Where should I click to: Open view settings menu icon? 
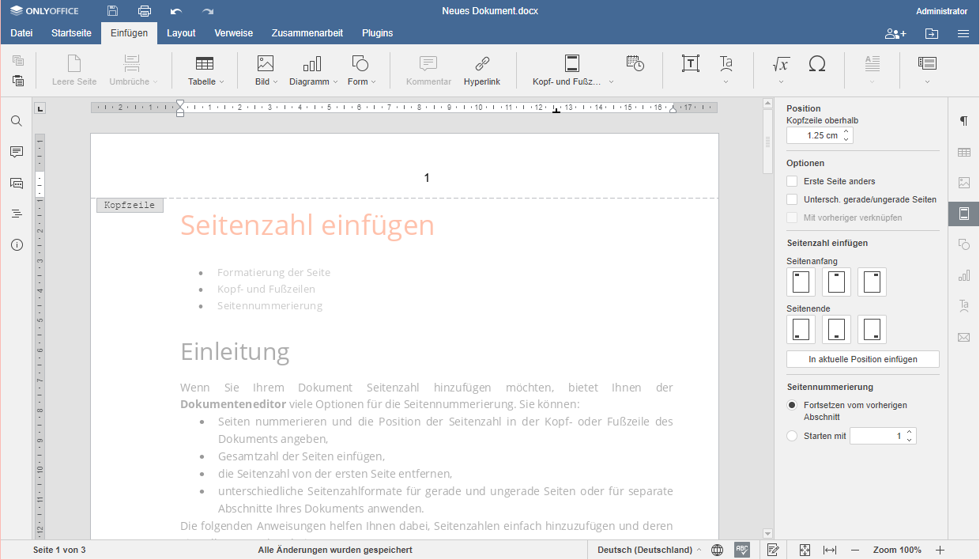(x=963, y=33)
